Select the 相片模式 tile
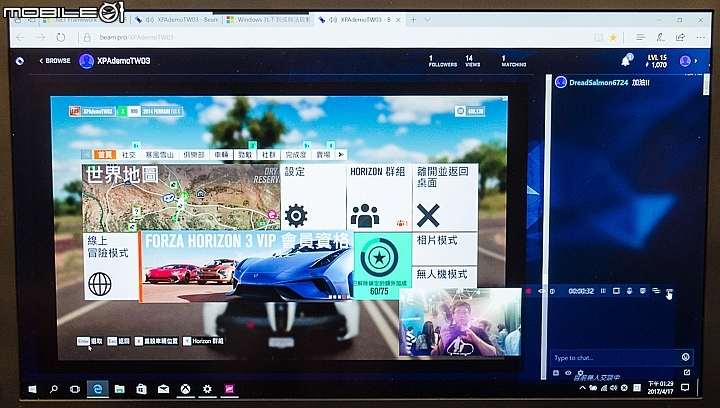The image size is (720, 408). (445, 248)
